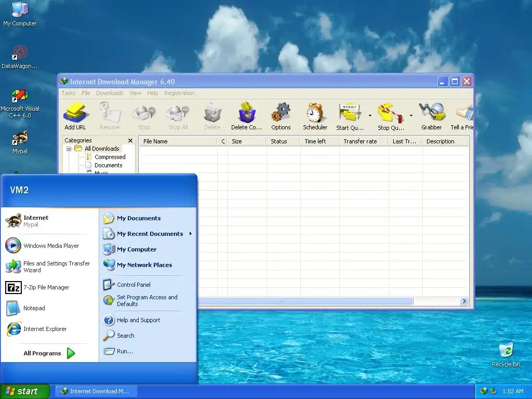This screenshot has width=532, height=399.
Task: Open Search from Start menu
Action: (148, 336)
